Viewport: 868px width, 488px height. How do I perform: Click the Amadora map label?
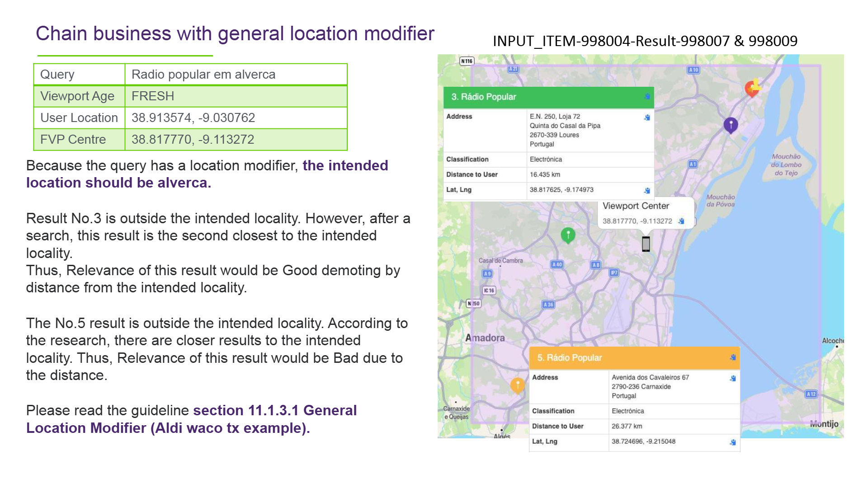coord(485,338)
